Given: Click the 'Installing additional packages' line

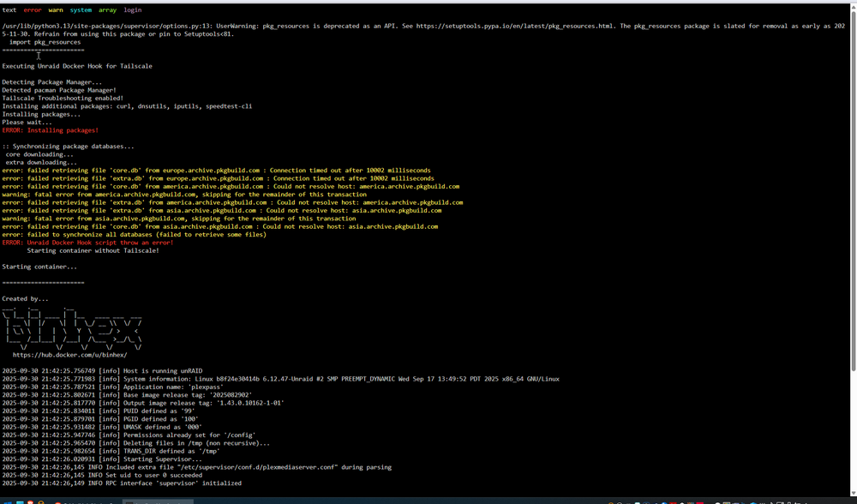Looking at the screenshot, I should 127,106.
